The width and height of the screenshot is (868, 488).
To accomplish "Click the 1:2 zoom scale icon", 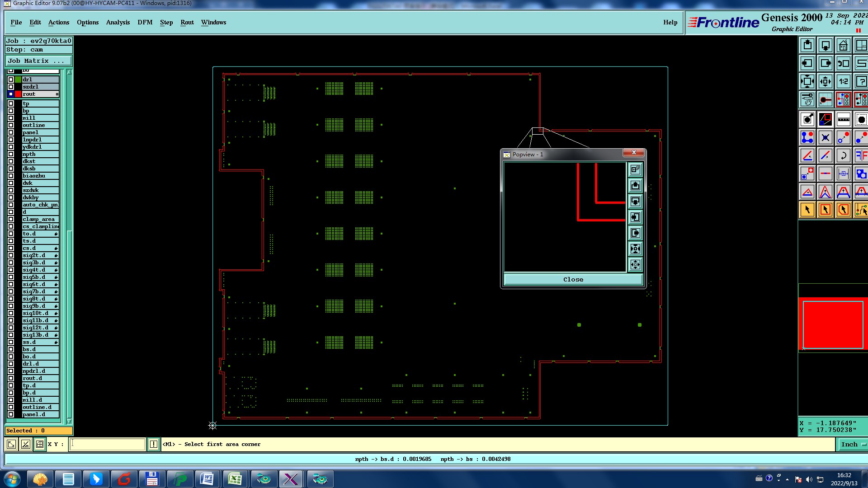I will [x=843, y=82].
